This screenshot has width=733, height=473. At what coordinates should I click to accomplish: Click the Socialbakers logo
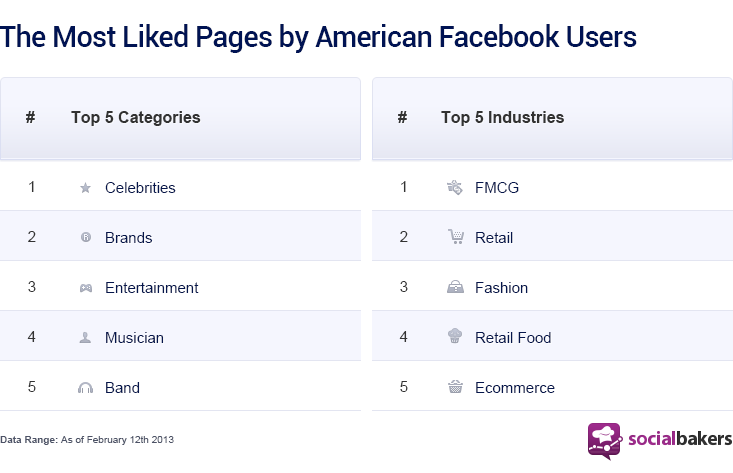click(x=660, y=441)
